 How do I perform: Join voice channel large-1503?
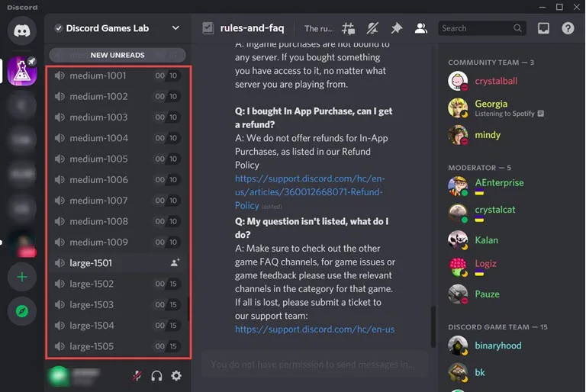118,304
